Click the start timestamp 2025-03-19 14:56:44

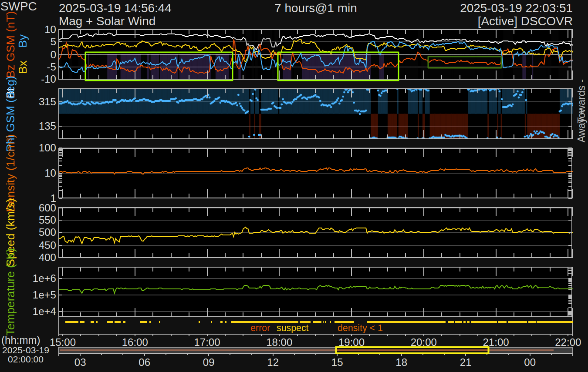(x=115, y=8)
